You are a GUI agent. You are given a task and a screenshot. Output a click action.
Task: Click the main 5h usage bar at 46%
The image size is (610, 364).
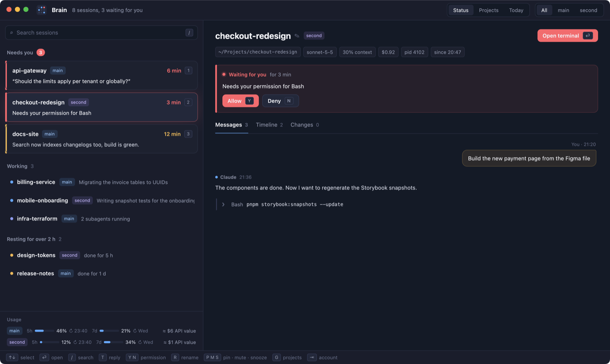tap(44, 331)
